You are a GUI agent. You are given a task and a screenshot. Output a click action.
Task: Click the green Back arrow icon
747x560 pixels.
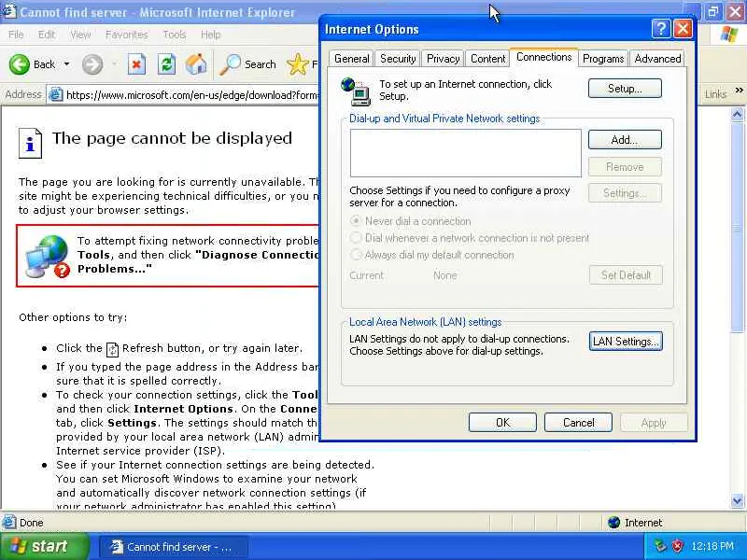[20, 64]
